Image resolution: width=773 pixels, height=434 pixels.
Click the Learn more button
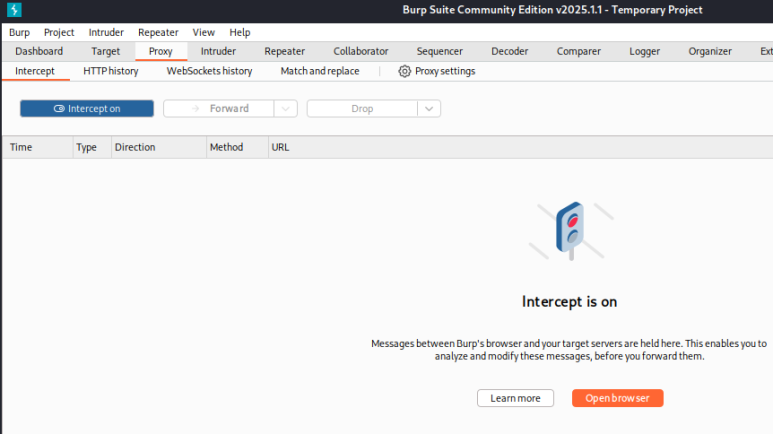[515, 398]
